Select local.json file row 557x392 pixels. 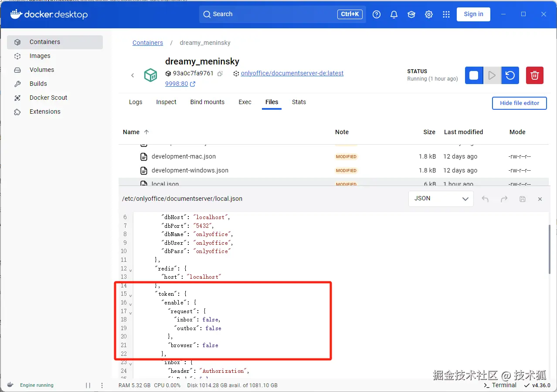click(x=333, y=182)
